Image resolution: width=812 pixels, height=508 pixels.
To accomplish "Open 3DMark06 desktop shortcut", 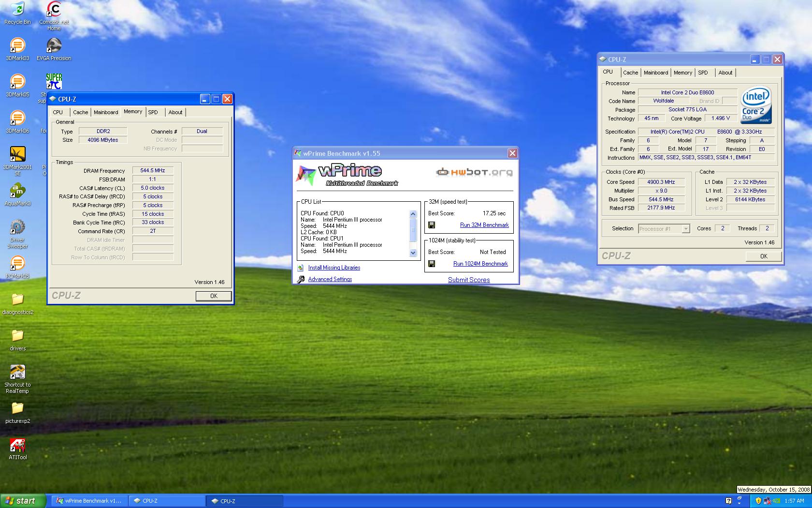I will (17, 122).
